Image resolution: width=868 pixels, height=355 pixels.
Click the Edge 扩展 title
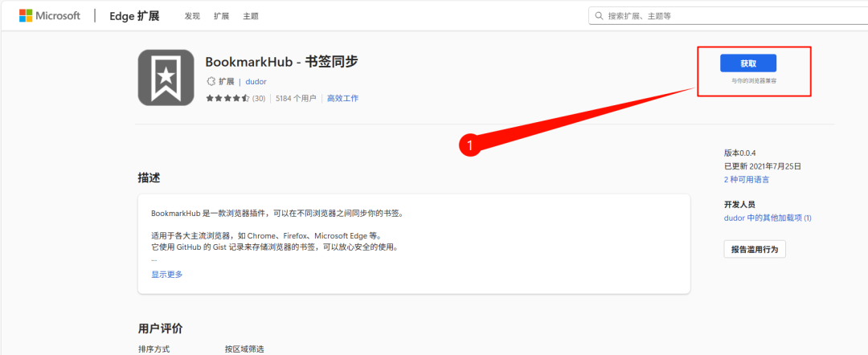134,16
